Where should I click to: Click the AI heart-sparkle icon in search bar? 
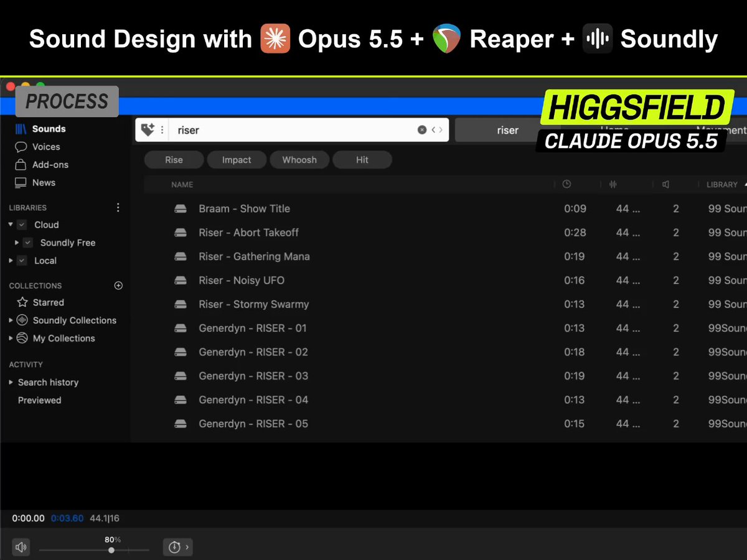148,130
